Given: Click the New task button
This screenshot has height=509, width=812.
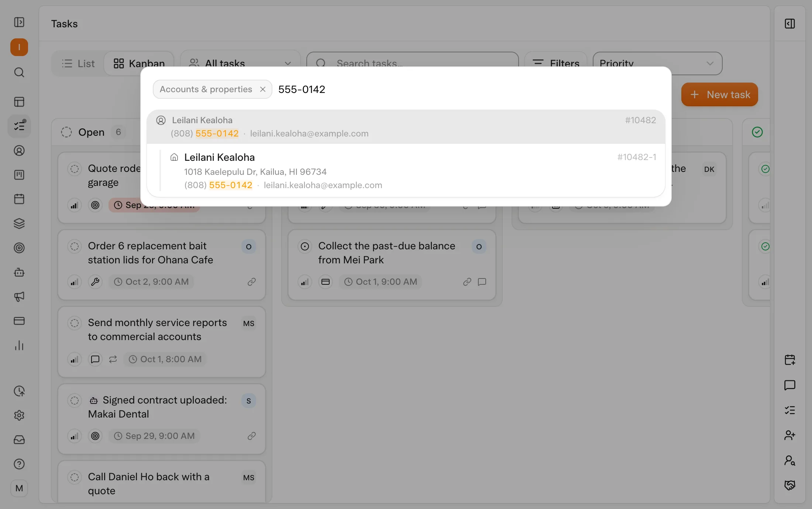Looking at the screenshot, I should (x=719, y=94).
